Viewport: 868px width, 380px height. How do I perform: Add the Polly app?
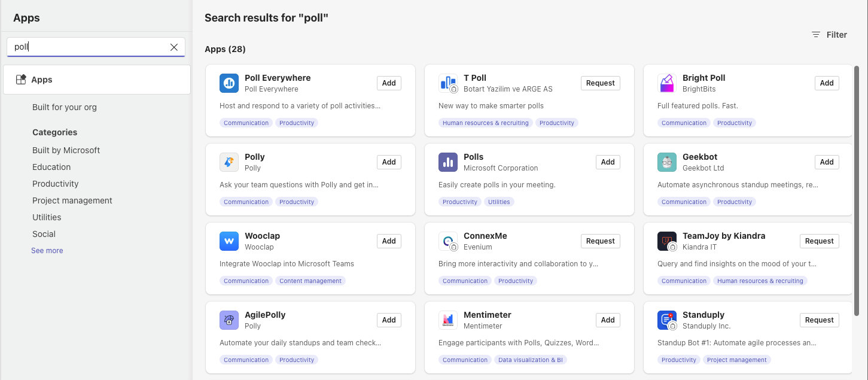pyautogui.click(x=389, y=162)
